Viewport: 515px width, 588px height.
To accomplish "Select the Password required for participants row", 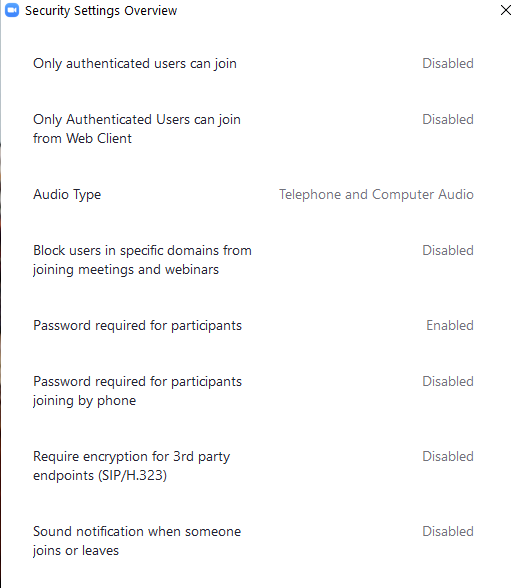I will coord(253,326).
